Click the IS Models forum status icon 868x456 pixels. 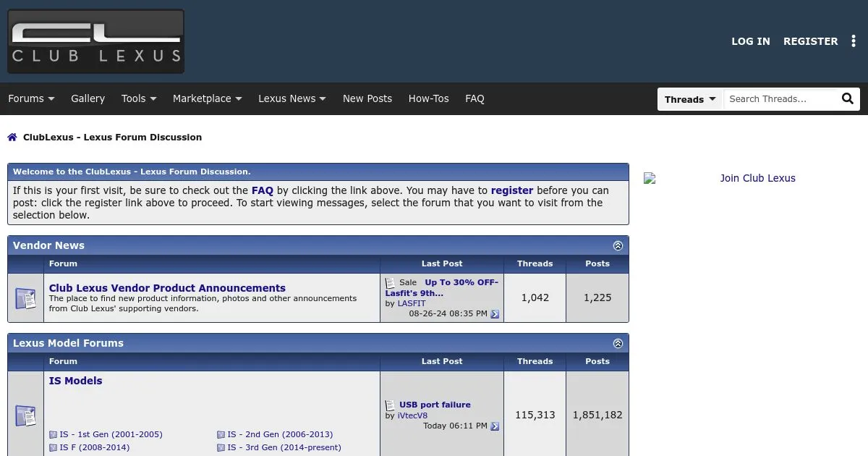(x=25, y=415)
